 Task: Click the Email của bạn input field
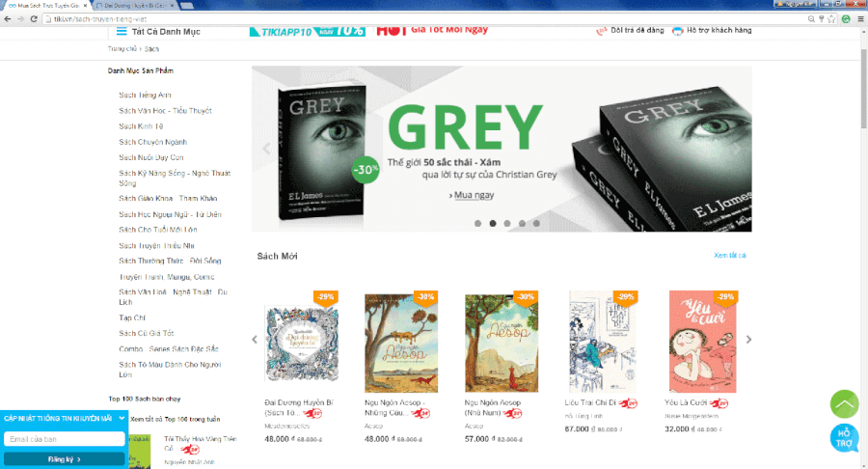pyautogui.click(x=65, y=439)
